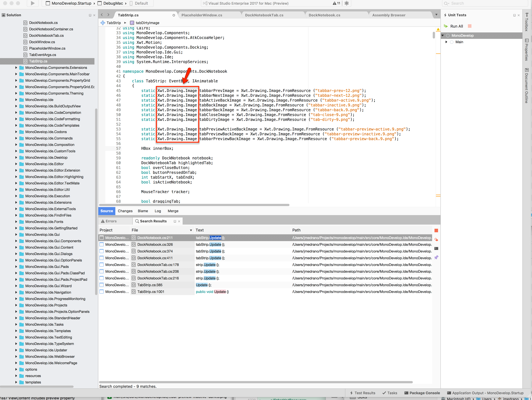Check the box for DockNotebook.cs:211 result

(x=102, y=238)
